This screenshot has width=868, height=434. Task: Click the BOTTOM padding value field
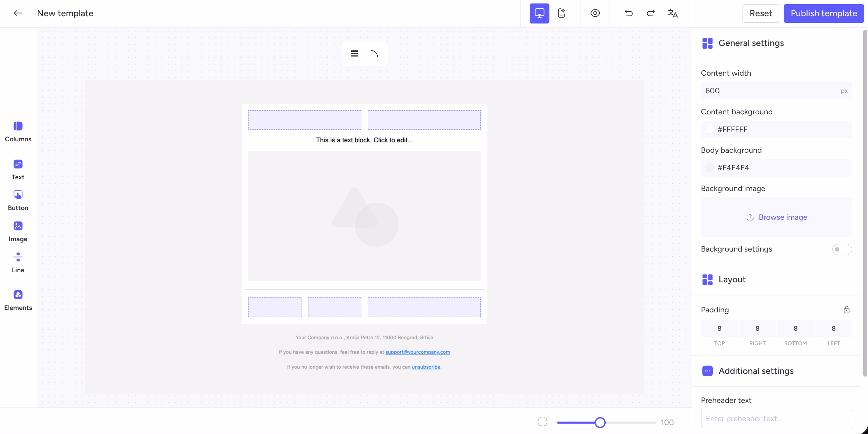click(x=795, y=328)
